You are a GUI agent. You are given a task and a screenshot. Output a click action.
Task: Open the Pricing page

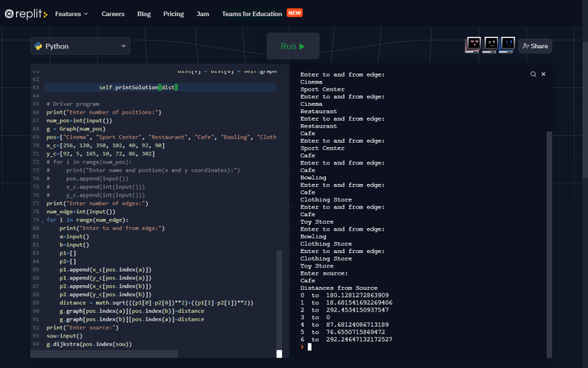tap(173, 14)
